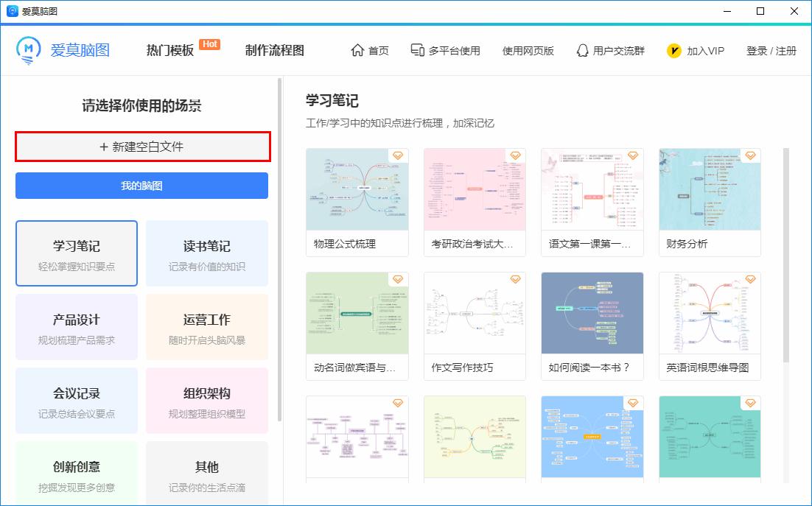
Task: Click the multi-platform device icon
Action: tap(417, 49)
